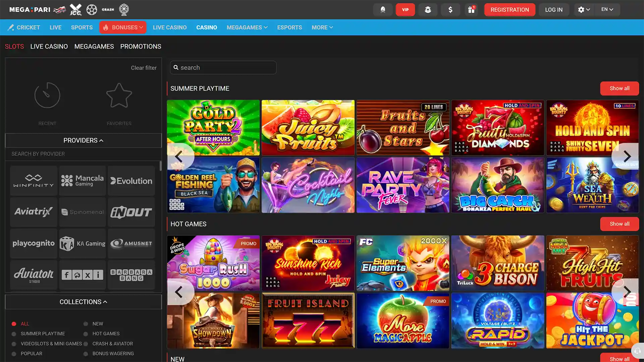This screenshot has height=362, width=644.
Task: Open the Favorites star icon
Action: click(x=119, y=96)
